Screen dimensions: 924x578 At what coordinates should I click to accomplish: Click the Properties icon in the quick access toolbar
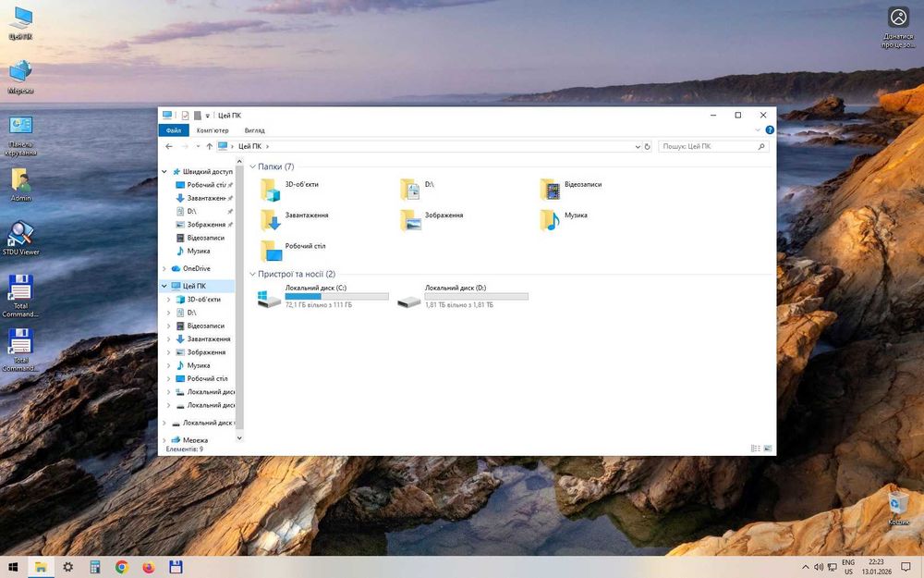185,116
